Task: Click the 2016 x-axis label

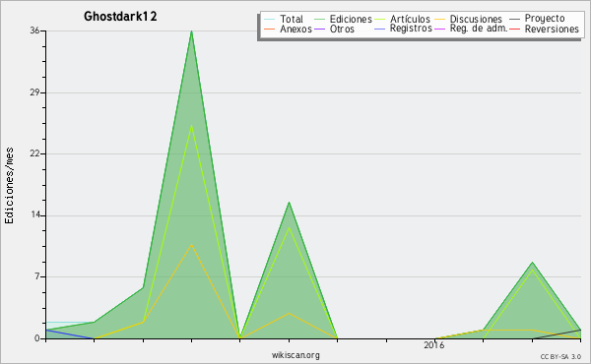Action: [x=433, y=344]
